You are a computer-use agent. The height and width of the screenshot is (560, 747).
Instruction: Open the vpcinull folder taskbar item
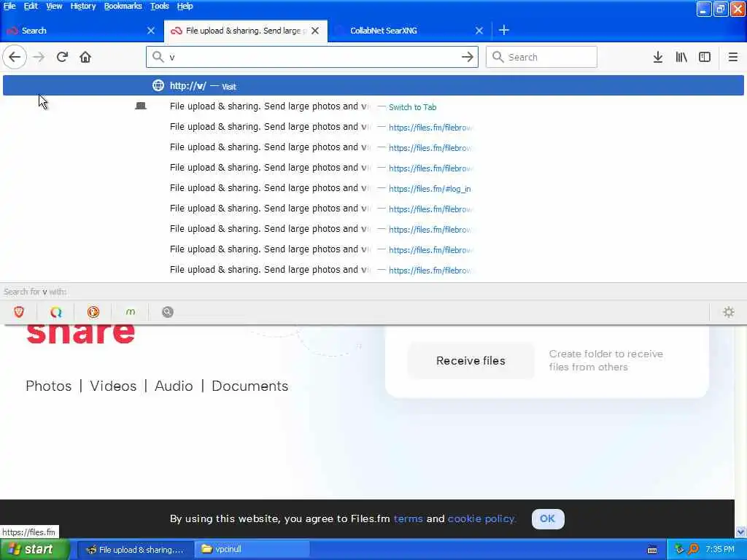click(x=252, y=550)
